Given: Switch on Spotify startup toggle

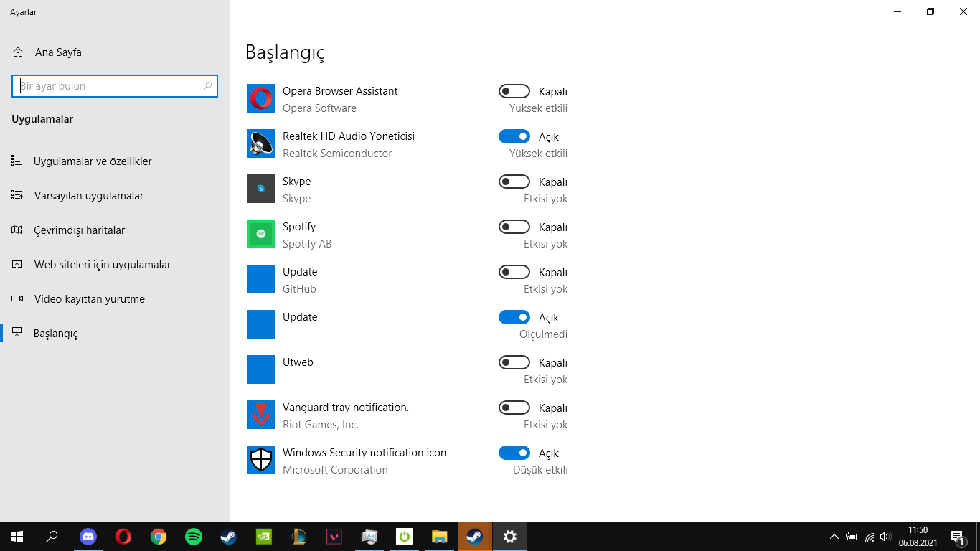Looking at the screenshot, I should click(514, 227).
